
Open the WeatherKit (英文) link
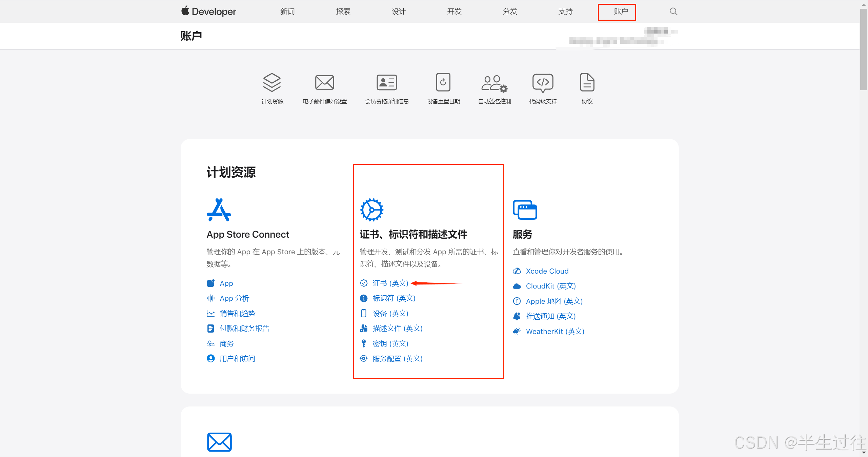[555, 331]
